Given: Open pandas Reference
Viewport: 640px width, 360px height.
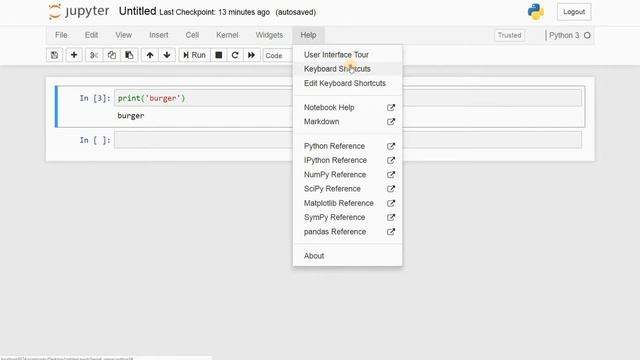Looking at the screenshot, I should [347, 232].
